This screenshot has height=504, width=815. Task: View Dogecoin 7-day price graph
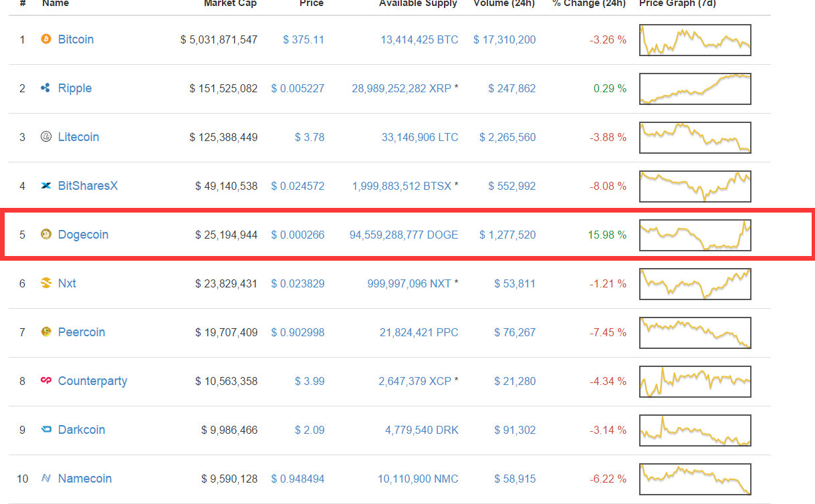coord(695,235)
